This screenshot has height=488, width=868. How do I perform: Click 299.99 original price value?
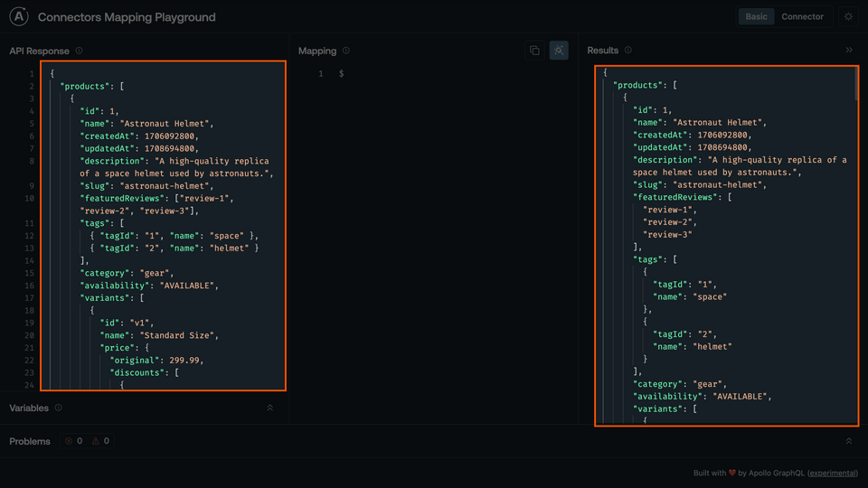[x=184, y=361]
